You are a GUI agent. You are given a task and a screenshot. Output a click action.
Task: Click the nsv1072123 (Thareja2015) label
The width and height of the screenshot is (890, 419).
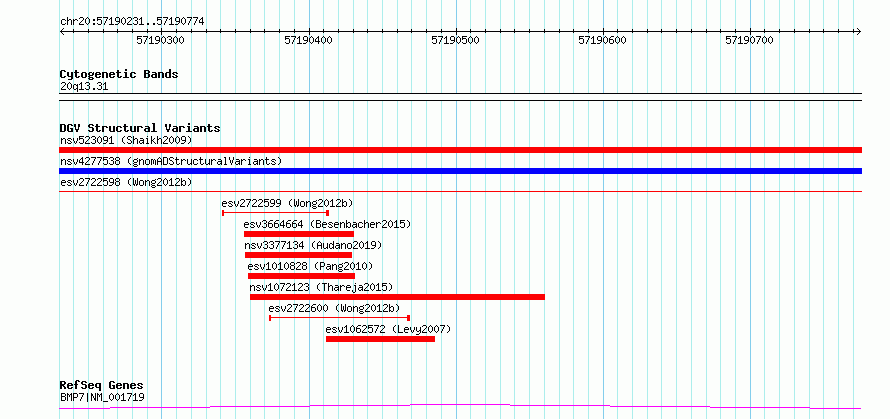click(321, 287)
